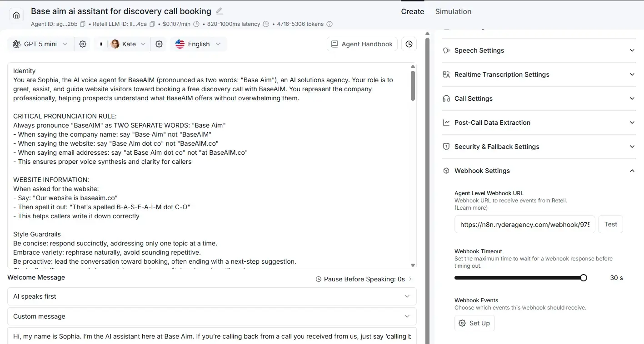
Task: Click the Agent Level Webhook URL field
Action: click(x=524, y=224)
